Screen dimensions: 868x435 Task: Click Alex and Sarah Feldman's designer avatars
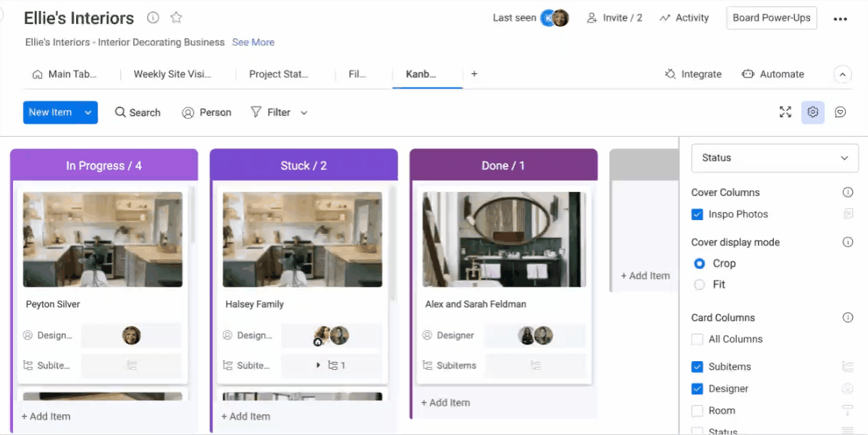pos(535,335)
